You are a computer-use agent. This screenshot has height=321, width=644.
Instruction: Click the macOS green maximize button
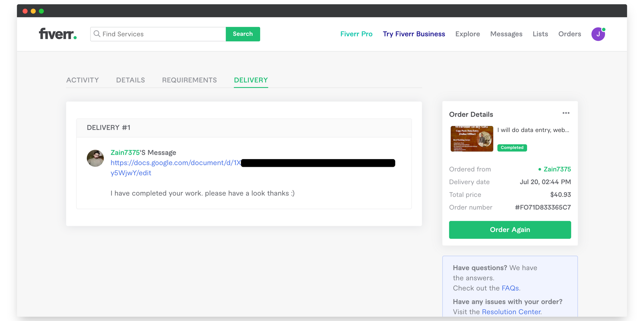(x=41, y=11)
